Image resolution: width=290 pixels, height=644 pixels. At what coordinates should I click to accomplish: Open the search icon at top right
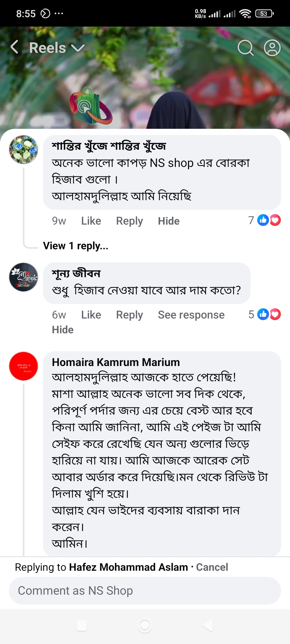245,48
